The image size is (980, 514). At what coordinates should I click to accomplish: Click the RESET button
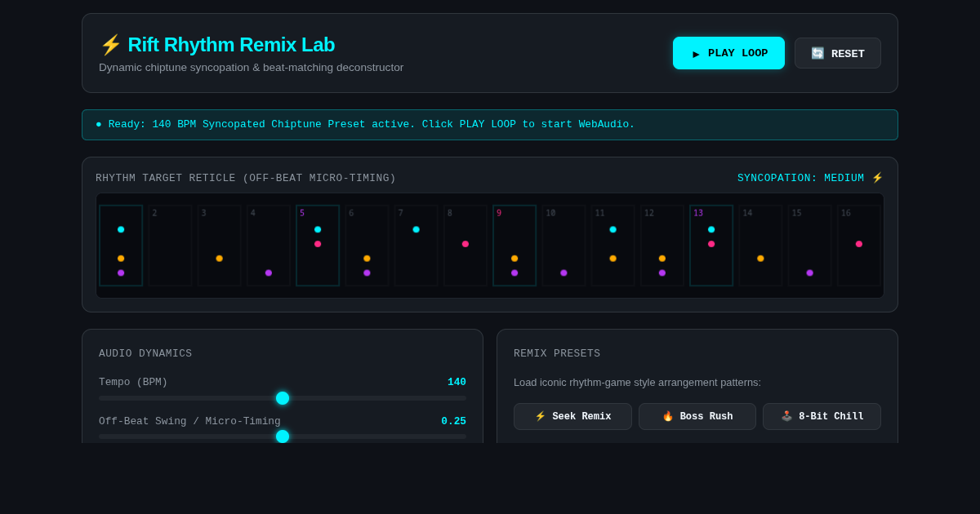click(x=838, y=53)
